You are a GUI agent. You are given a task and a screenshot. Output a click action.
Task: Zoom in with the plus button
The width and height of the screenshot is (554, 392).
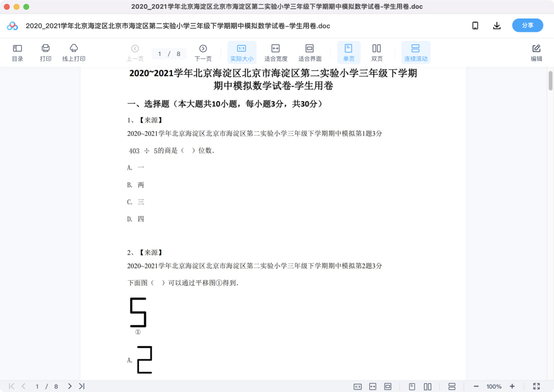pos(512,386)
